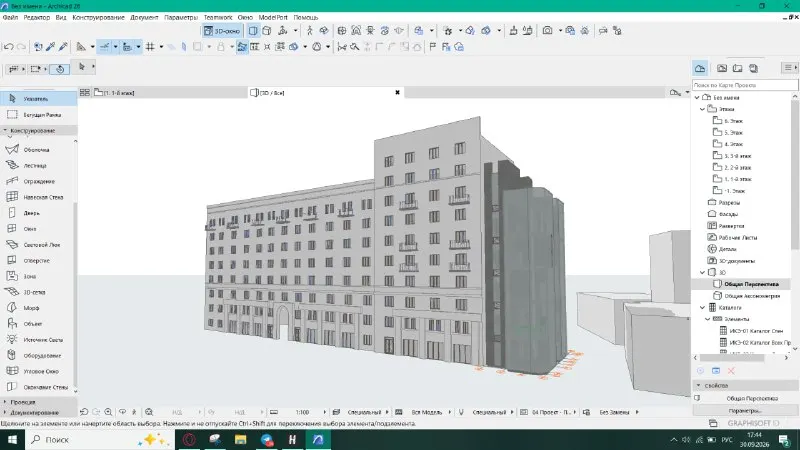
Task: Expand the Документирование toolbox section
Action: [38, 412]
